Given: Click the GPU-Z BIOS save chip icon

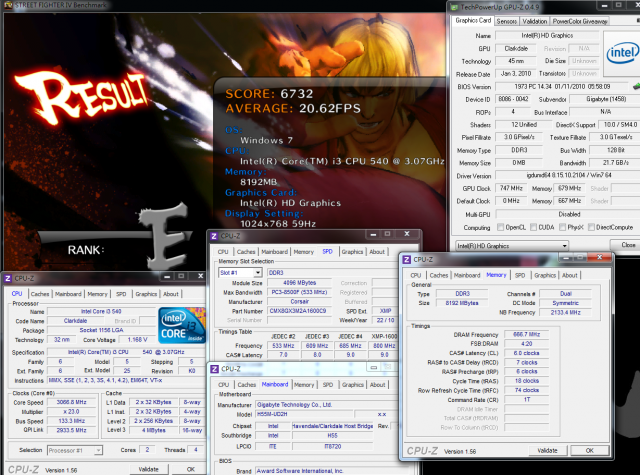Looking at the screenshot, I should coord(636,86).
